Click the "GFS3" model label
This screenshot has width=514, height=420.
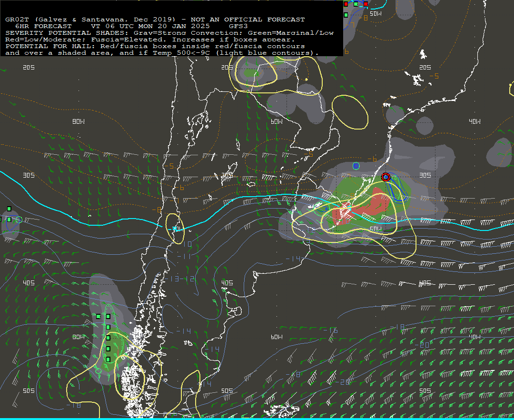pyautogui.click(x=238, y=26)
